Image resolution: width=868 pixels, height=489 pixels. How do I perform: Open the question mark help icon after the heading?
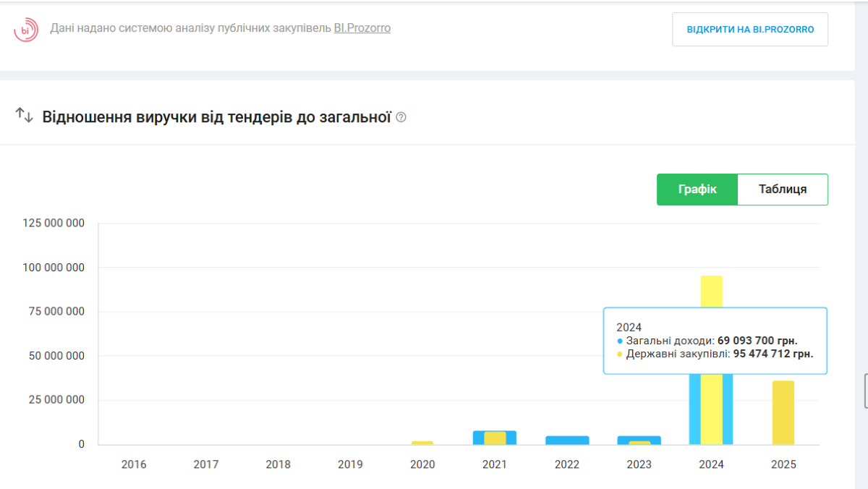click(x=401, y=117)
